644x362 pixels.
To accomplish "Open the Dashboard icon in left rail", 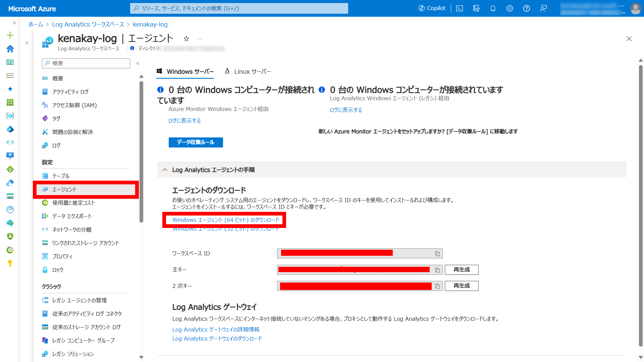I will click(x=10, y=62).
